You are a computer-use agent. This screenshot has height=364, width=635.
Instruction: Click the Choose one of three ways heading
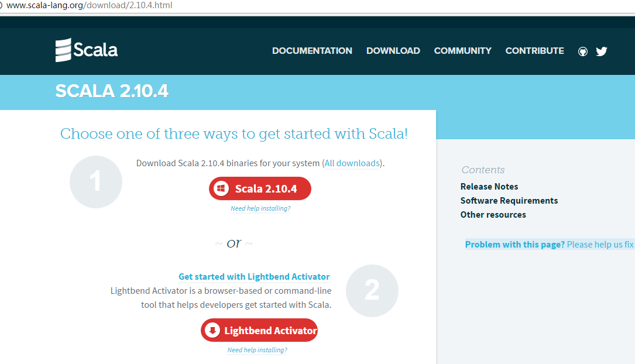(234, 133)
